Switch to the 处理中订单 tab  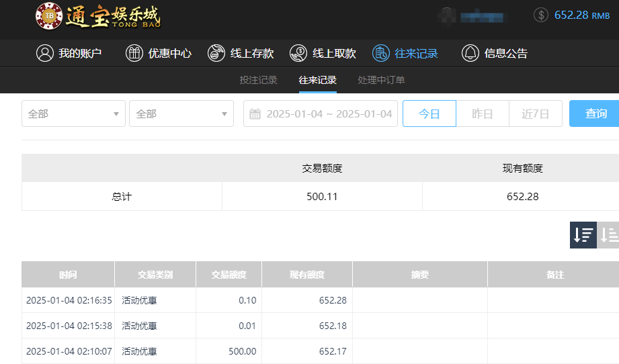coord(381,80)
